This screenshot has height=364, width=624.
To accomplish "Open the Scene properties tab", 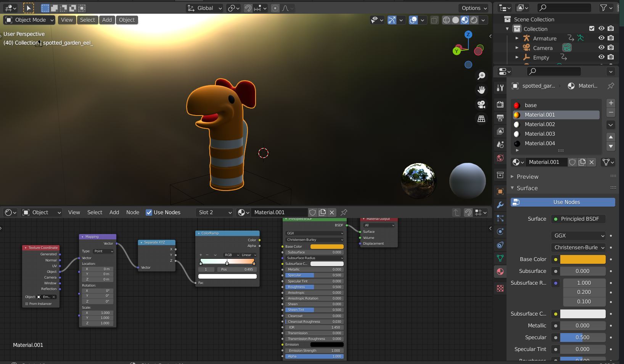I will pyautogui.click(x=500, y=144).
